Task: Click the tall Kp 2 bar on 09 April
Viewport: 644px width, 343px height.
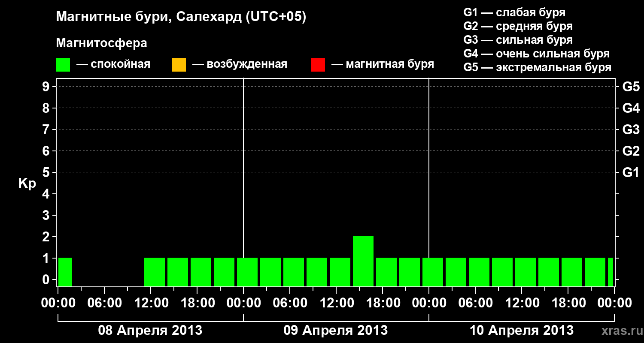Action: click(x=363, y=261)
